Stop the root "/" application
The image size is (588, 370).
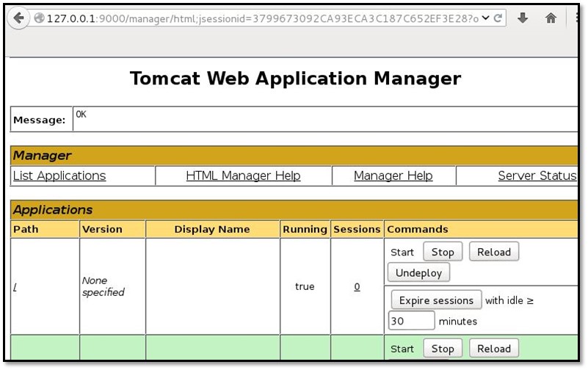point(443,252)
